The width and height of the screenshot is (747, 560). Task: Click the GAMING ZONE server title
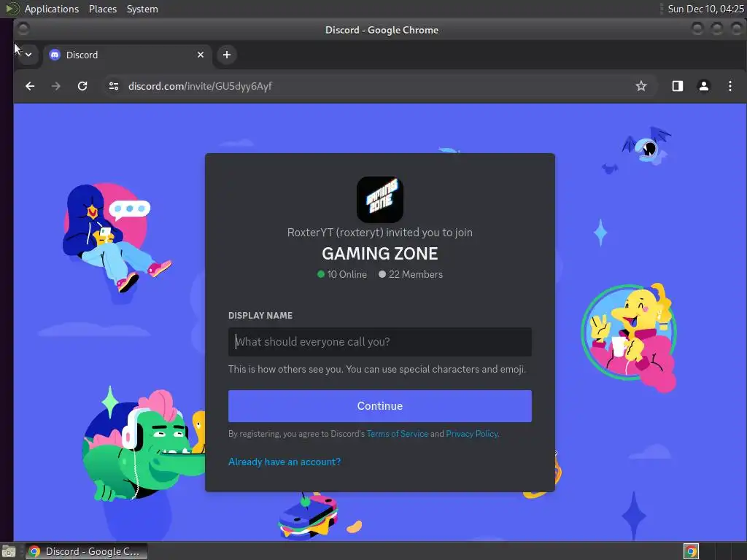(379, 254)
